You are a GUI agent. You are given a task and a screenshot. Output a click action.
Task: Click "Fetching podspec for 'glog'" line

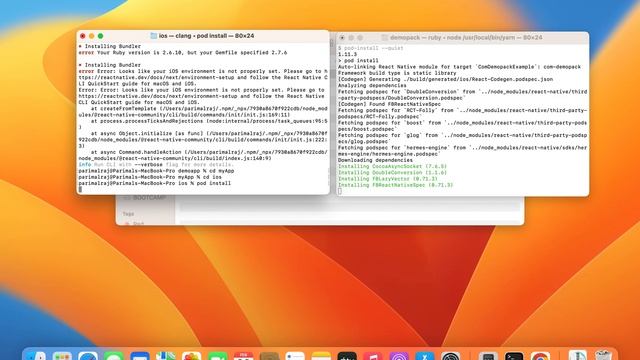462,138
